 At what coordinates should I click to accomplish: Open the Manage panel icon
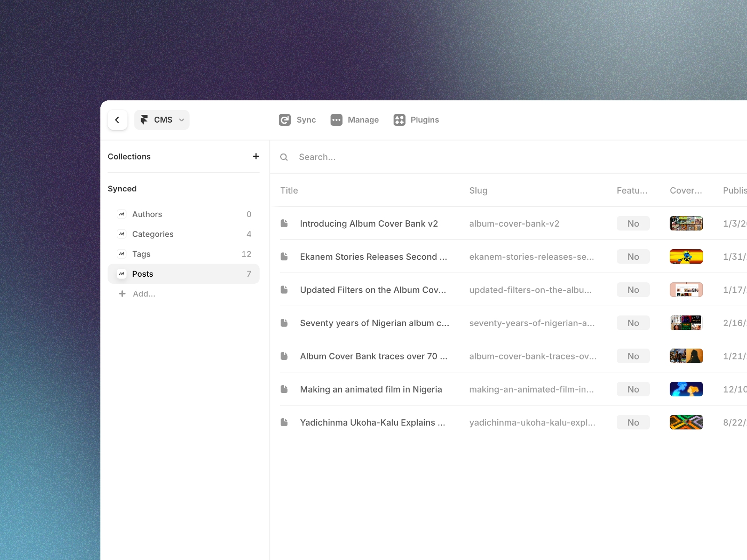pos(336,119)
